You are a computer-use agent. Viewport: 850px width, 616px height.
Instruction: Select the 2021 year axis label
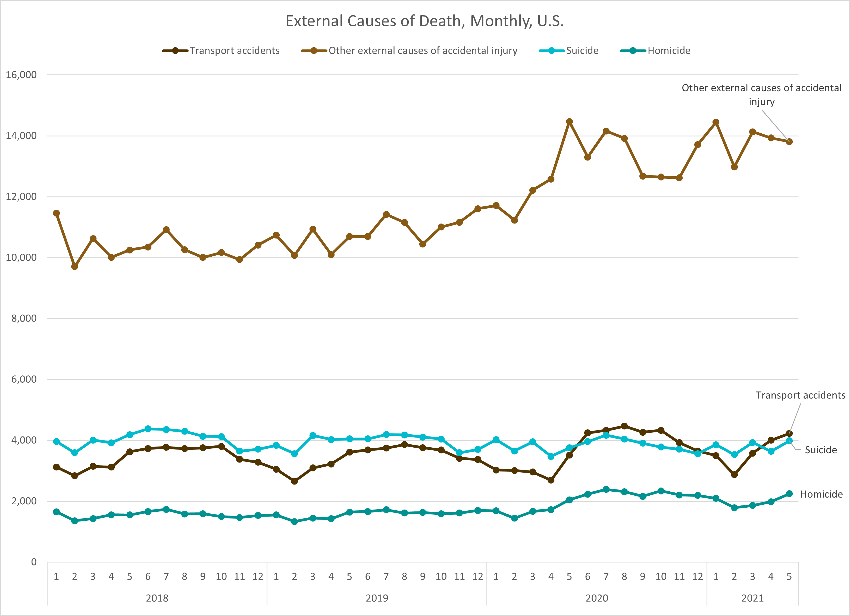tap(752, 598)
